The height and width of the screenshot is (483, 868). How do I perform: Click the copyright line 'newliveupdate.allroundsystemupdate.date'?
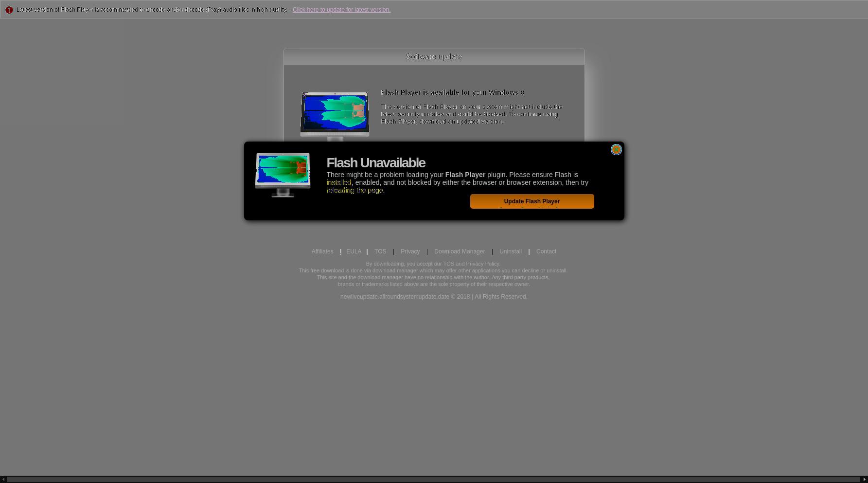tap(433, 297)
